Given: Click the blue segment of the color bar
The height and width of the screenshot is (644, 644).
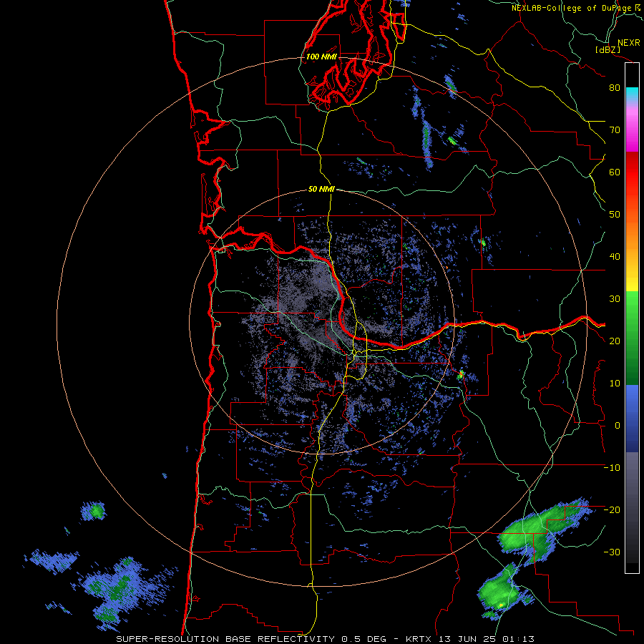Looking at the screenshot, I should click(632, 419).
